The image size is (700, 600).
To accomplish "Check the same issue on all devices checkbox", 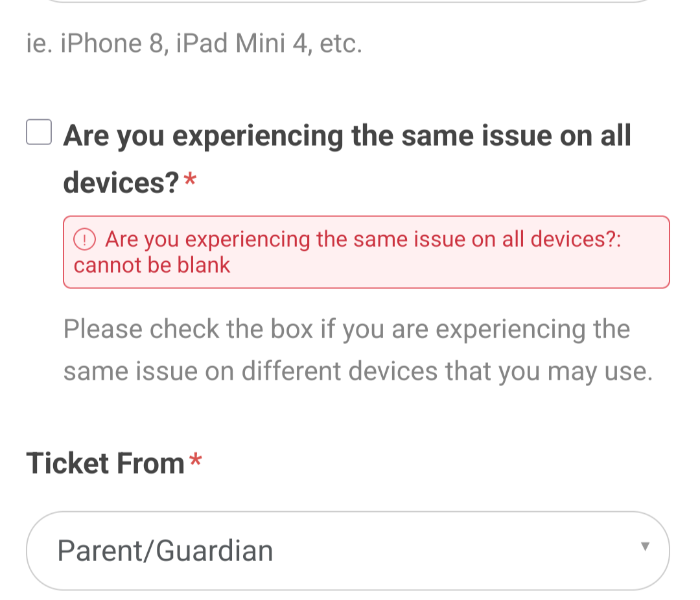I will pos(39,132).
